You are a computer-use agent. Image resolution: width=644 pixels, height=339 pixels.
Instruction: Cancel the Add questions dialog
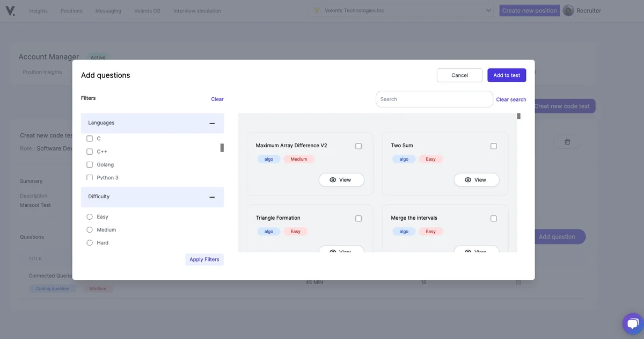[460, 75]
